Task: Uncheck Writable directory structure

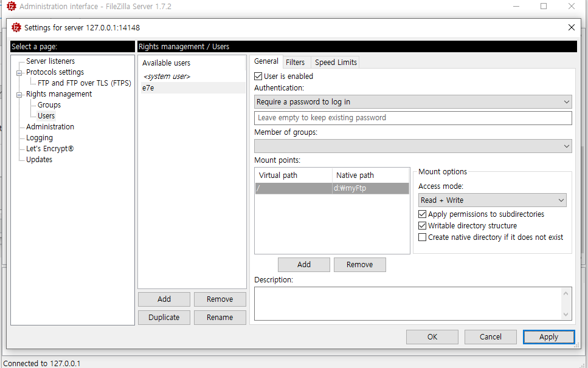Action: [x=422, y=226]
